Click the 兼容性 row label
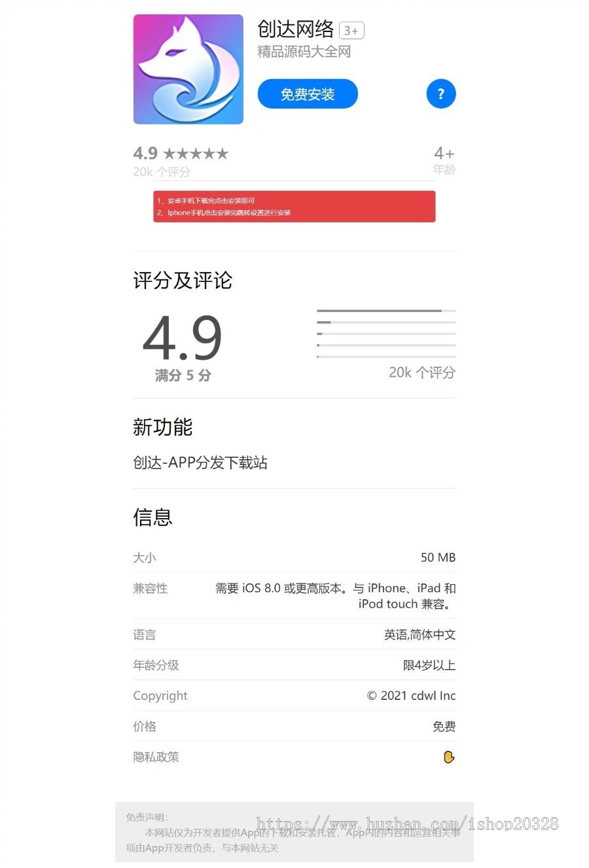Viewport: 589px width, 868px height. (x=151, y=589)
